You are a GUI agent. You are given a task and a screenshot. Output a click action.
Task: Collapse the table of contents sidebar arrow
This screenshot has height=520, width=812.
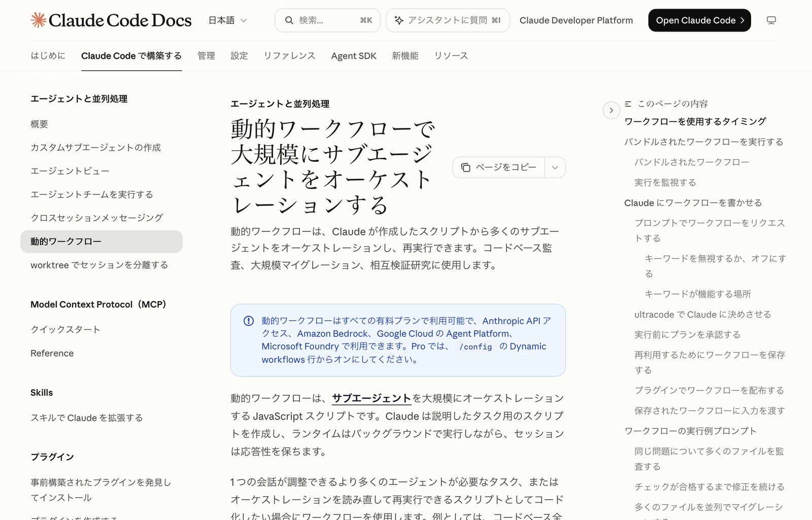[611, 110]
